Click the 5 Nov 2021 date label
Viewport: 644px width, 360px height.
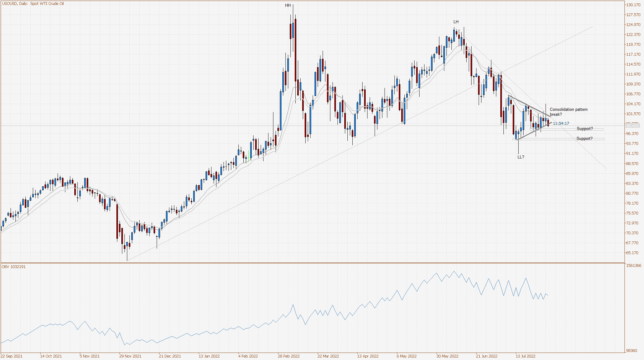(x=90, y=356)
